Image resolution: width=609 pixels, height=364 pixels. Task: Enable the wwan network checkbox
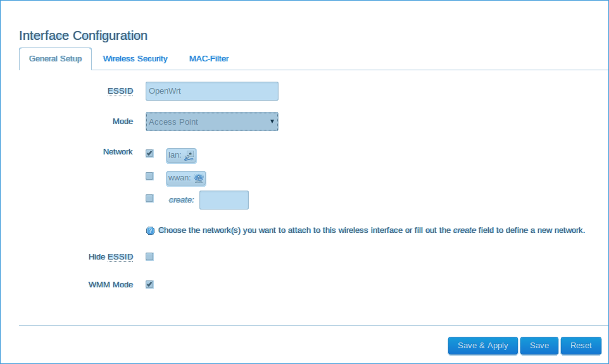coord(149,176)
